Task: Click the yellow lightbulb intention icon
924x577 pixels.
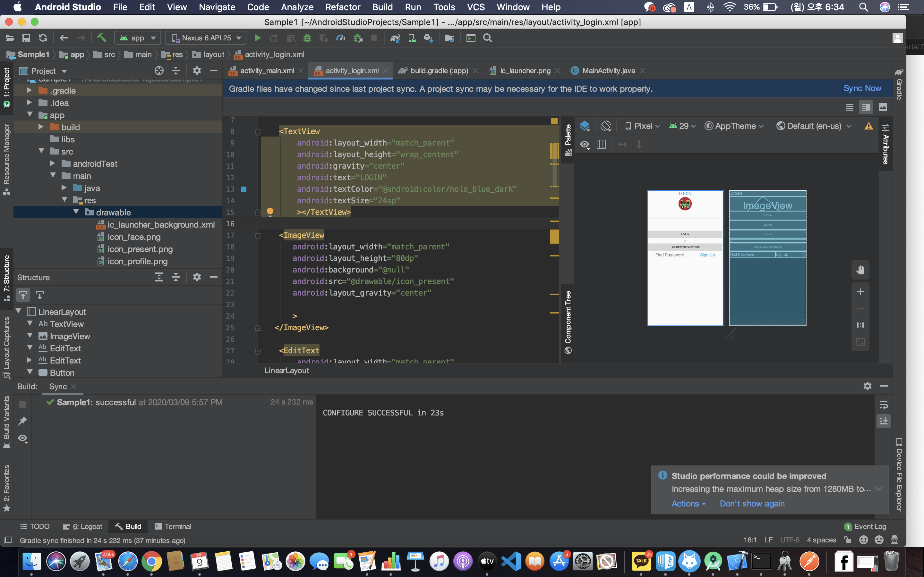Action: [270, 212]
